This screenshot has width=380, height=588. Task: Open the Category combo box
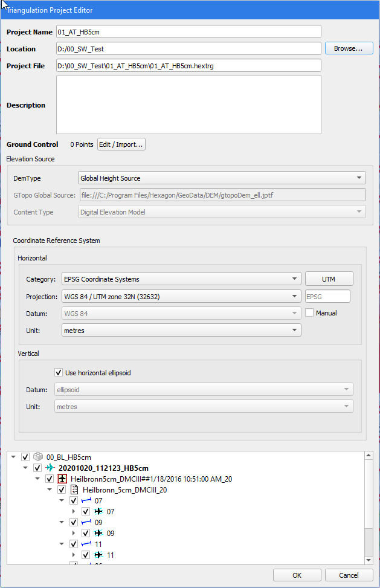pyautogui.click(x=181, y=279)
